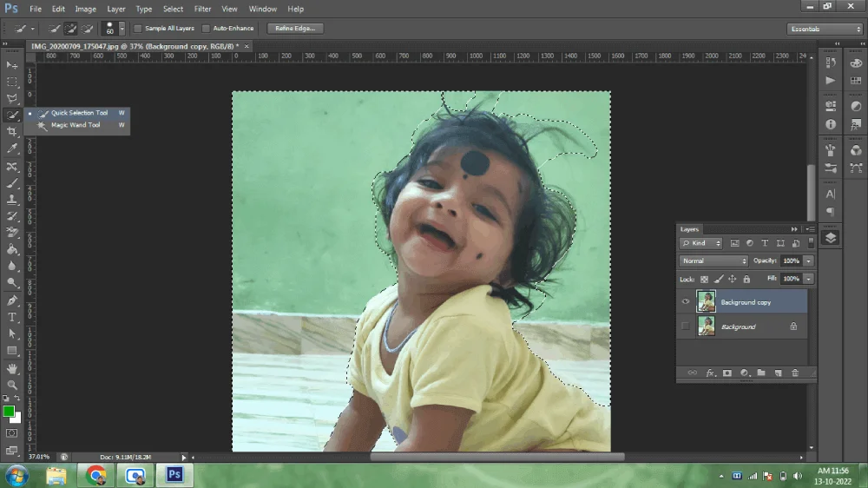Open the Fill slider dropdown arrow
Viewport: 868px width, 488px height.
(x=809, y=279)
